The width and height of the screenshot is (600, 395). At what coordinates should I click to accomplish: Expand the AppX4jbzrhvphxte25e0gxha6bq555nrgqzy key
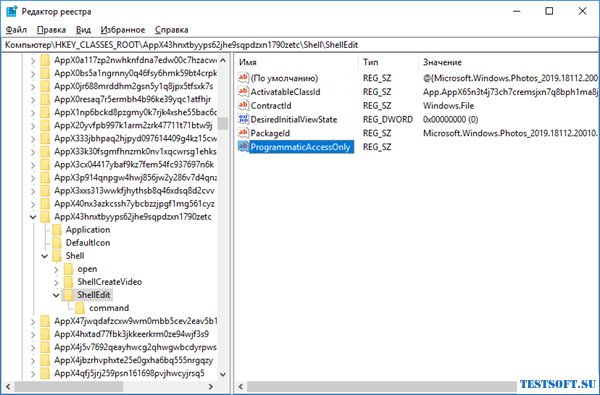click(33, 360)
